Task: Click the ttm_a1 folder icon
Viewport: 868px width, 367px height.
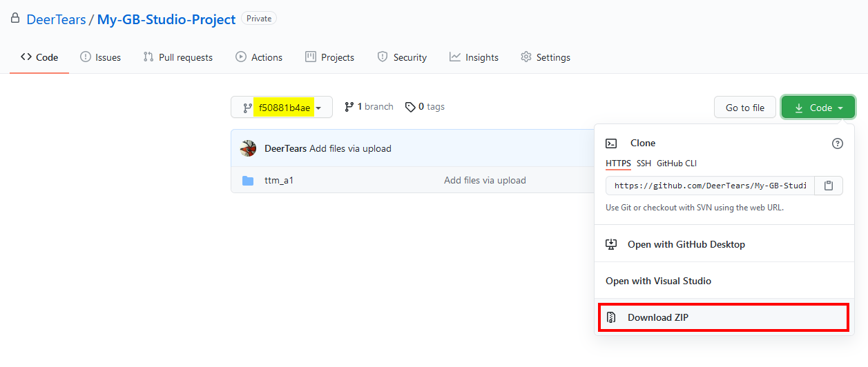Action: point(248,181)
